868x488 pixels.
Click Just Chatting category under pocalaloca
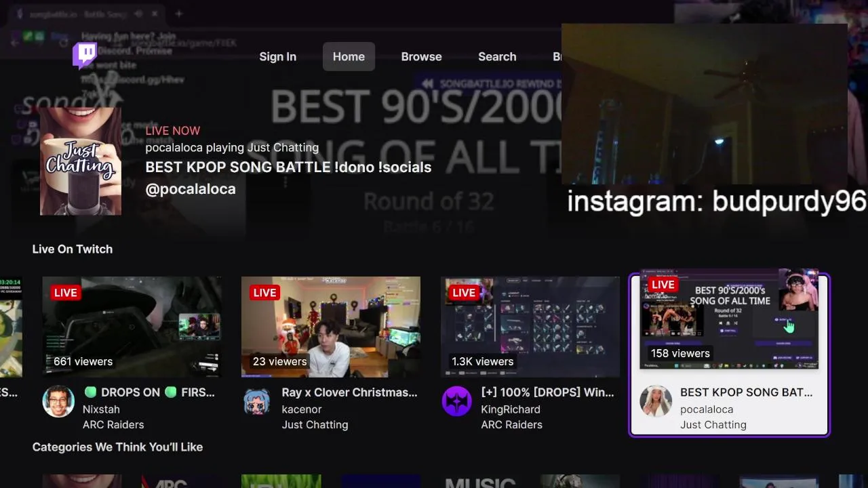[713, 425]
